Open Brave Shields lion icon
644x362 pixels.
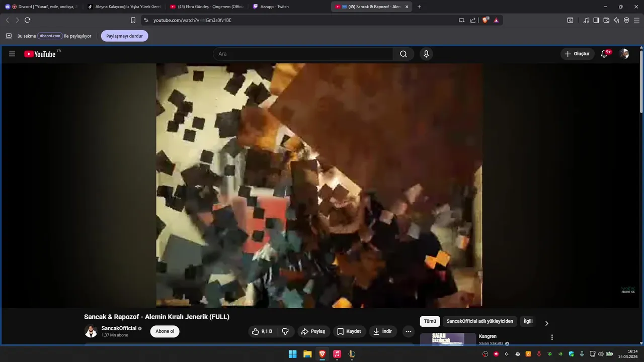486,20
